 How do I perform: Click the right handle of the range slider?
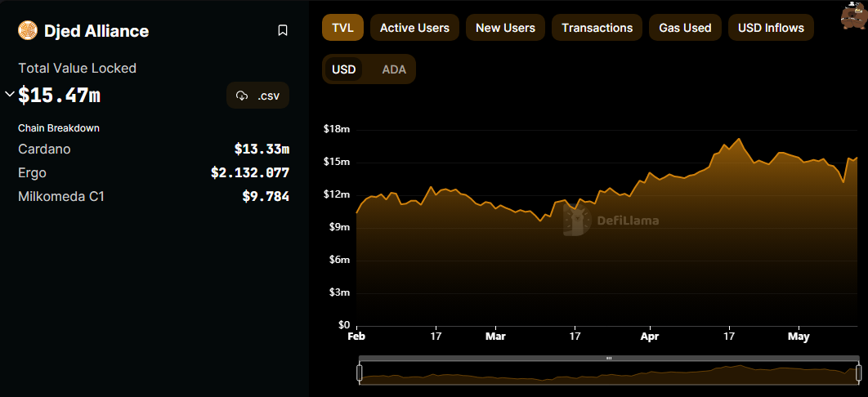858,373
